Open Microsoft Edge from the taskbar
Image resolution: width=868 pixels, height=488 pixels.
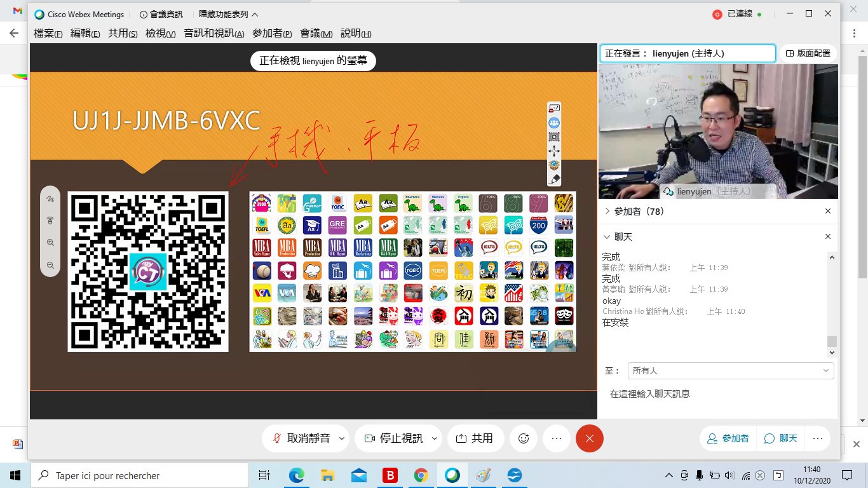(297, 475)
